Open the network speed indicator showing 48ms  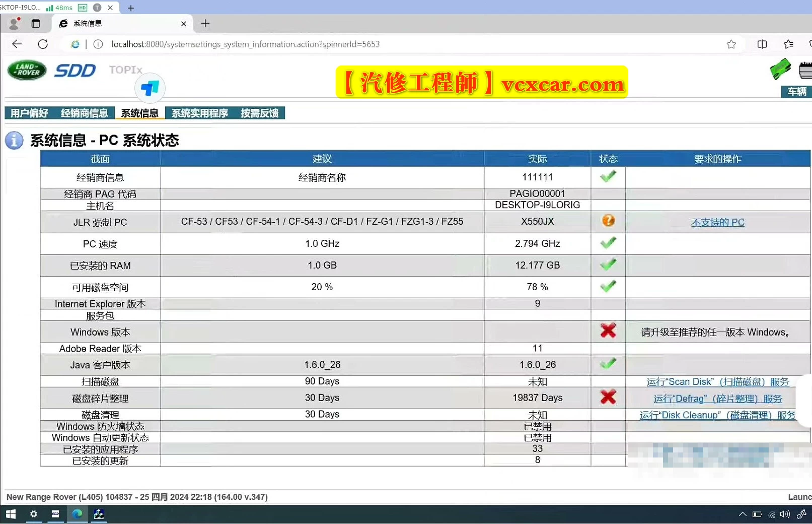click(60, 8)
